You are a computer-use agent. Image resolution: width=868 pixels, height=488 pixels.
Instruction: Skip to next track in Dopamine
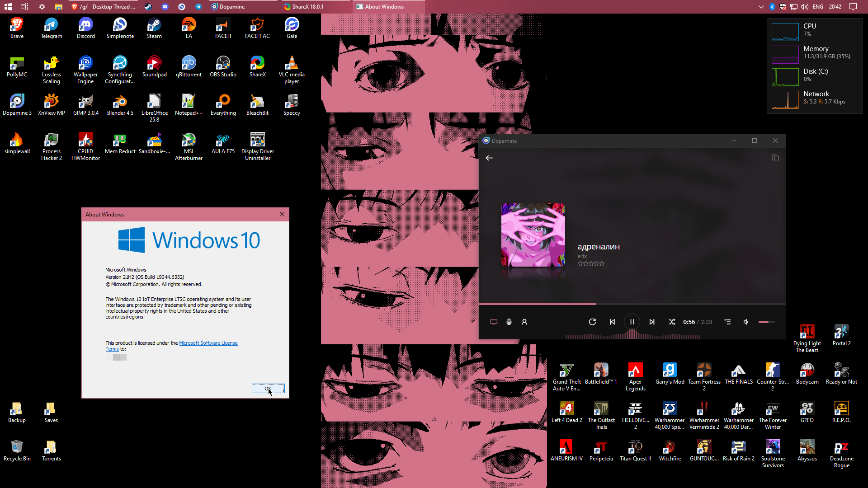pyautogui.click(x=652, y=322)
